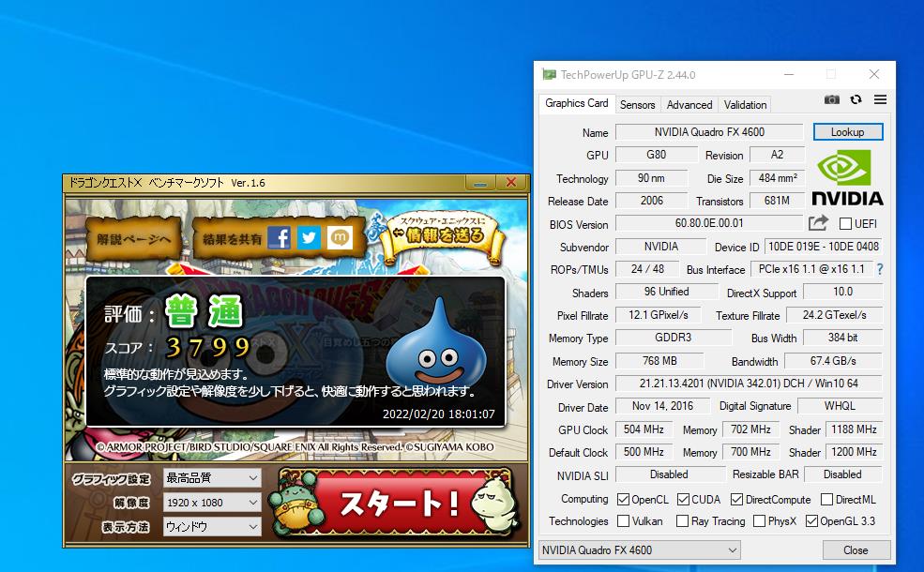Click the Lookup button

click(847, 132)
